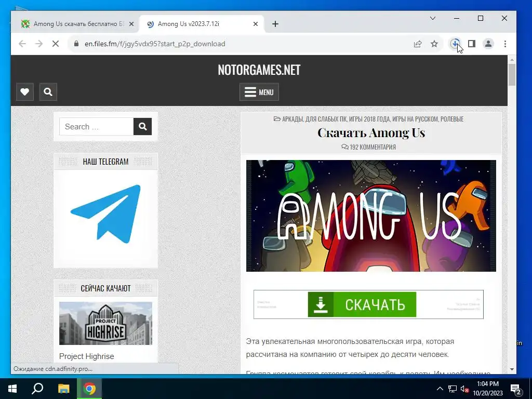
Task: Open the Windows Start menu
Action: (12, 389)
